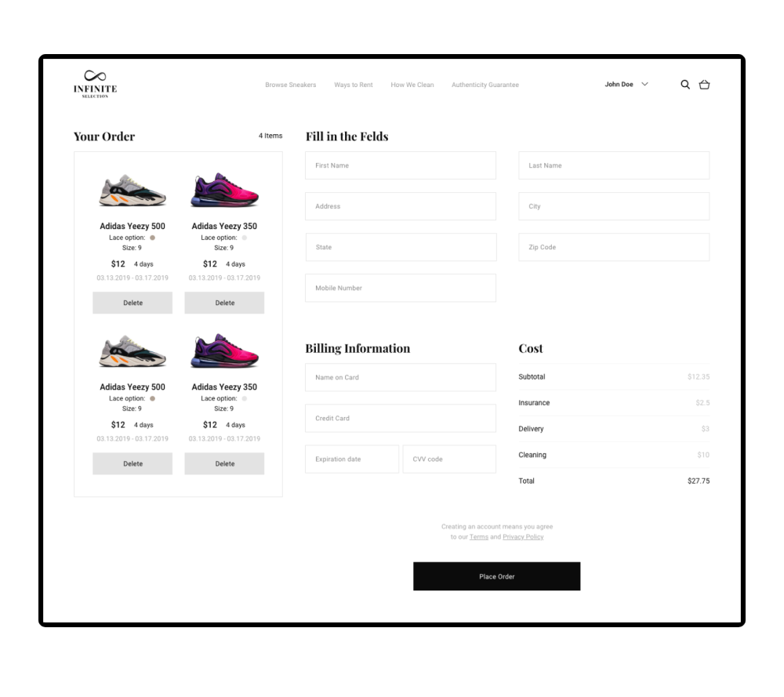Click the bottom Yeezy 350 sneaker image

coord(224,351)
